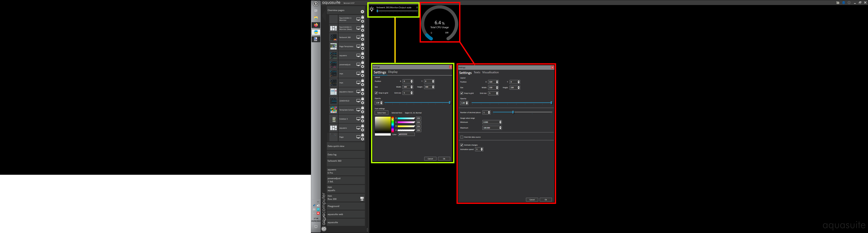Click the add overview page plus icon
Image resolution: width=868 pixels, height=233 pixels.
(362, 12)
